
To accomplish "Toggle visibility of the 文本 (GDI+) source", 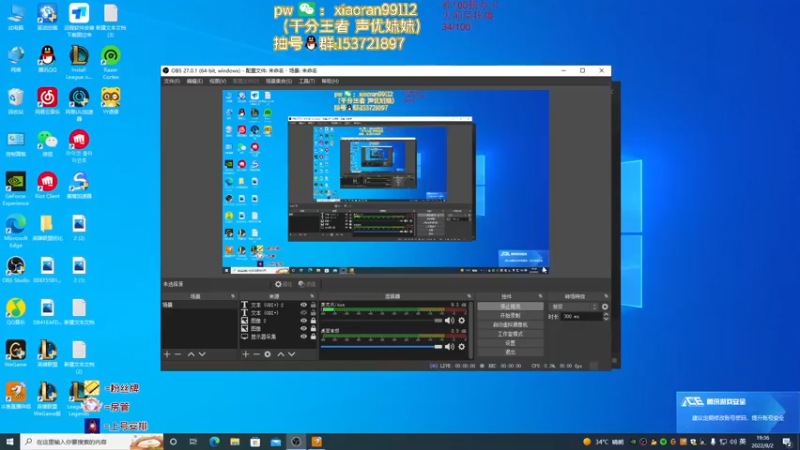I will click(304, 313).
